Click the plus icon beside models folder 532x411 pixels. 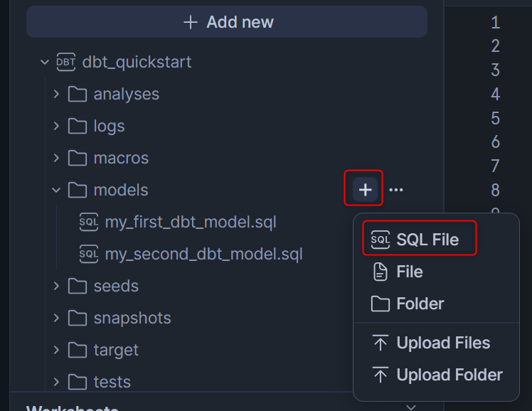(x=365, y=190)
